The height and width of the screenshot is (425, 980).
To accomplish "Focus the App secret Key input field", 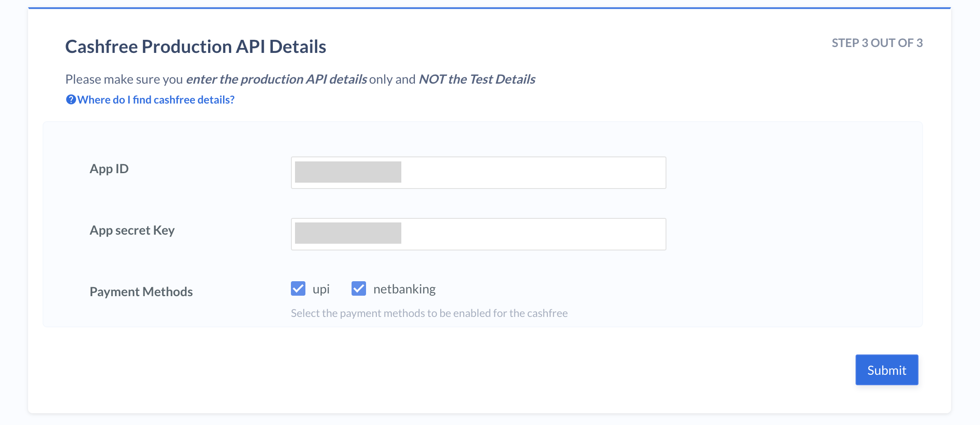I will pyautogui.click(x=478, y=234).
